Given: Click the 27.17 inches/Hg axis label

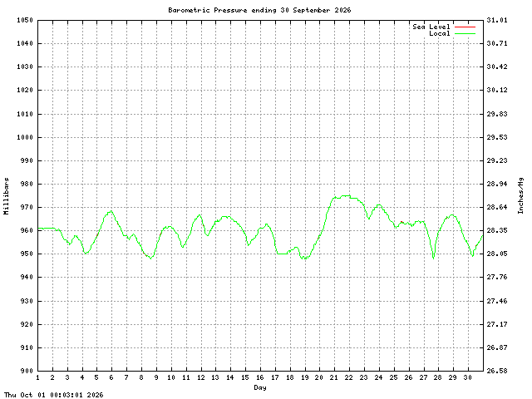Looking at the screenshot, I should (x=497, y=324).
